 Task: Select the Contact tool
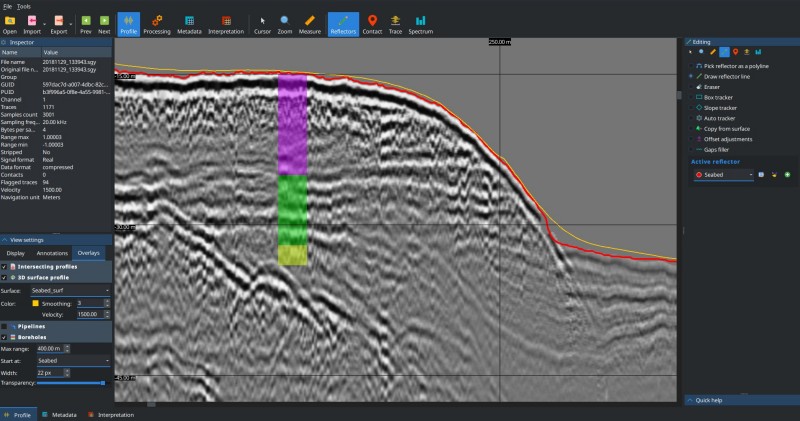point(372,24)
